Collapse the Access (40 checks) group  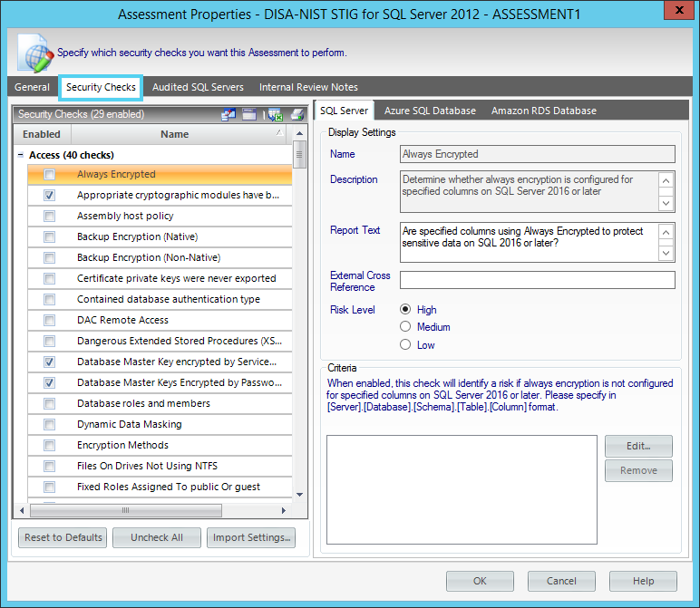pos(20,156)
